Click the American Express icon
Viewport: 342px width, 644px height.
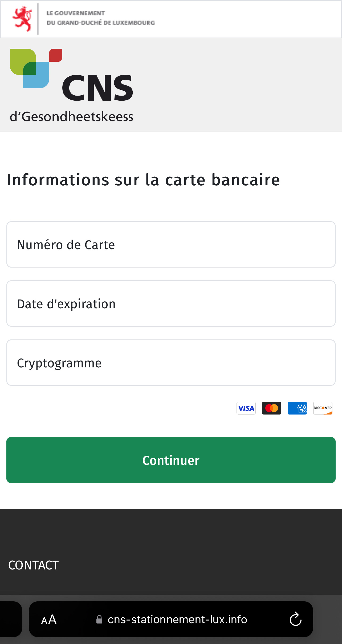(x=297, y=408)
